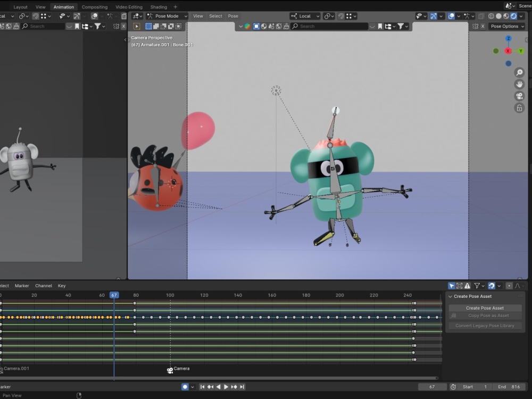Viewport: 532px width, 399px height.
Task: Click the current frame field showing 67
Action: (432, 387)
